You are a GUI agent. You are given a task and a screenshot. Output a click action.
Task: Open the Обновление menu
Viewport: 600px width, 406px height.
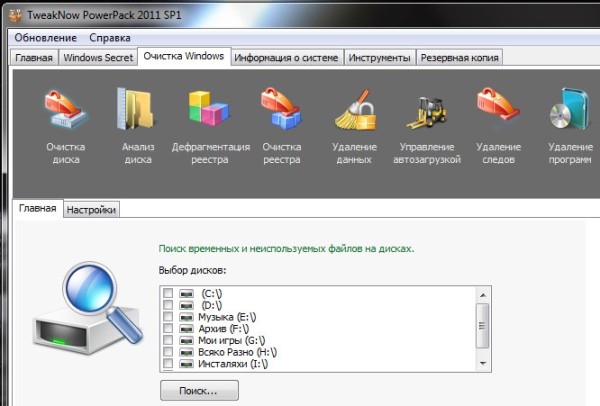click(46, 38)
